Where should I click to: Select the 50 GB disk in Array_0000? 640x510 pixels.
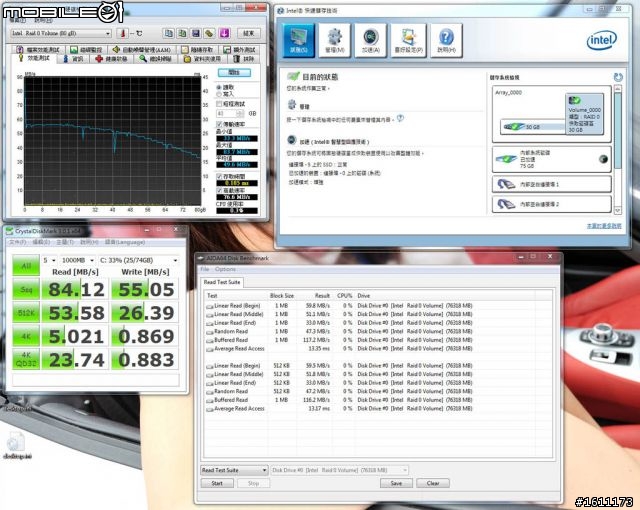(x=533, y=127)
